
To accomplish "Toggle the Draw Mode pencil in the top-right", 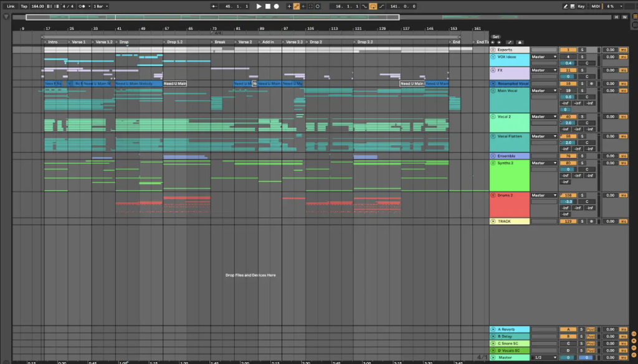I will point(566,6).
